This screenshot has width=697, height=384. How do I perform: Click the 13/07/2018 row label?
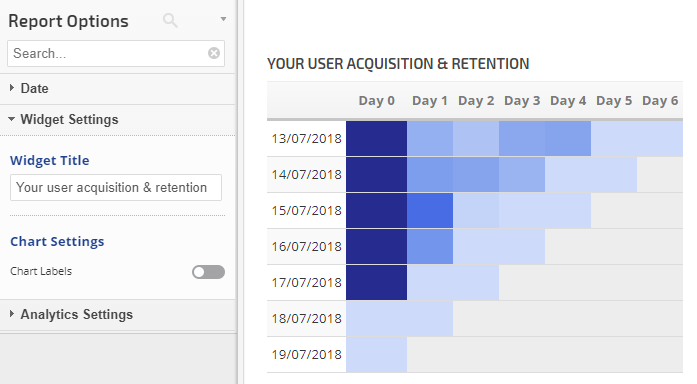pyautogui.click(x=306, y=139)
